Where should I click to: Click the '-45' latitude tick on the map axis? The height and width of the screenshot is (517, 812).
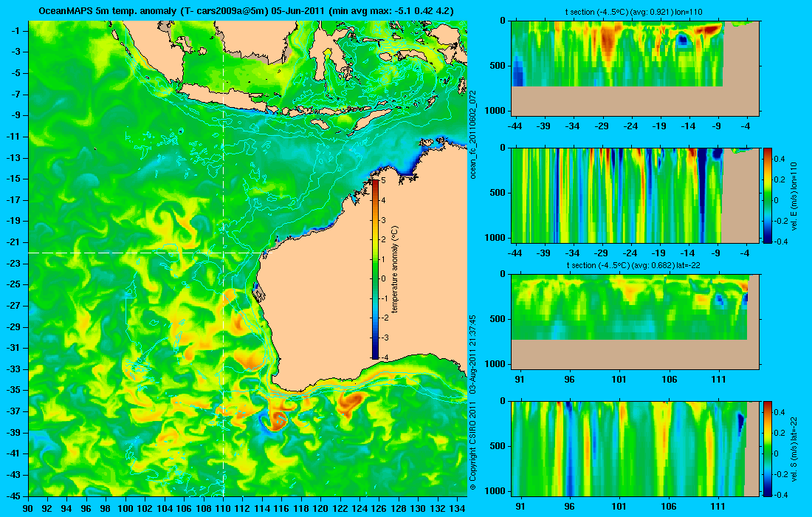point(15,496)
